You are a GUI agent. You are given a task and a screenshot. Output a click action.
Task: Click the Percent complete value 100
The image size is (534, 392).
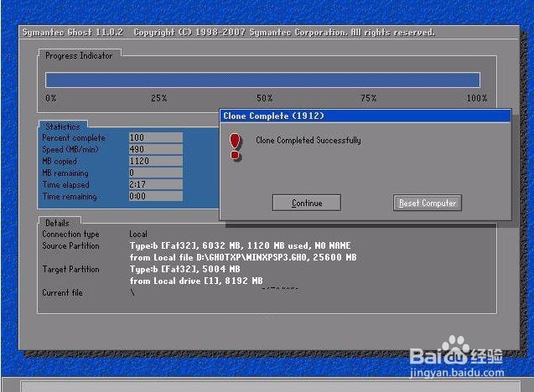pyautogui.click(x=156, y=137)
